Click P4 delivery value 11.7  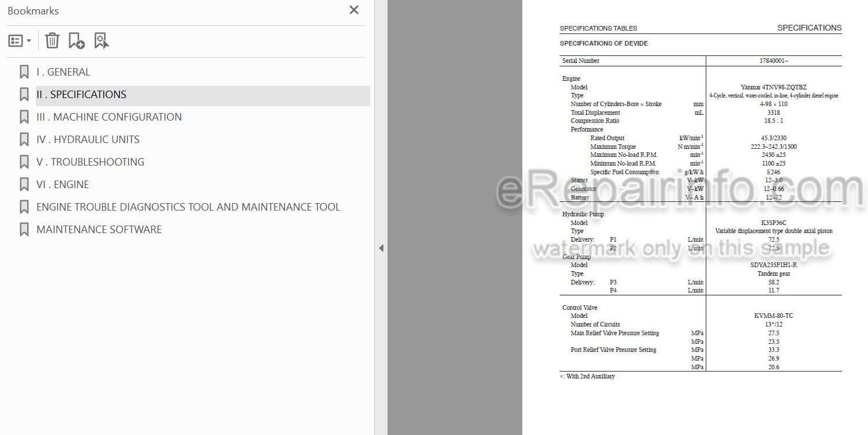(x=773, y=291)
